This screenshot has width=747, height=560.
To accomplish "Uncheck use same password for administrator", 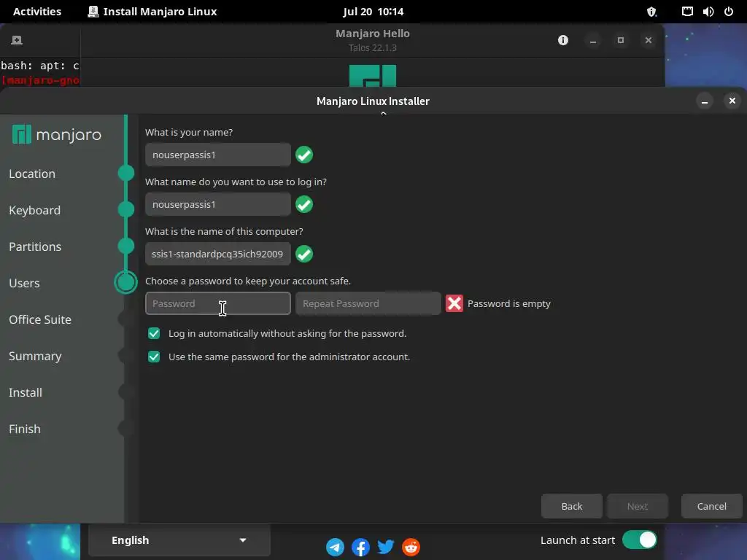I will pyautogui.click(x=154, y=357).
